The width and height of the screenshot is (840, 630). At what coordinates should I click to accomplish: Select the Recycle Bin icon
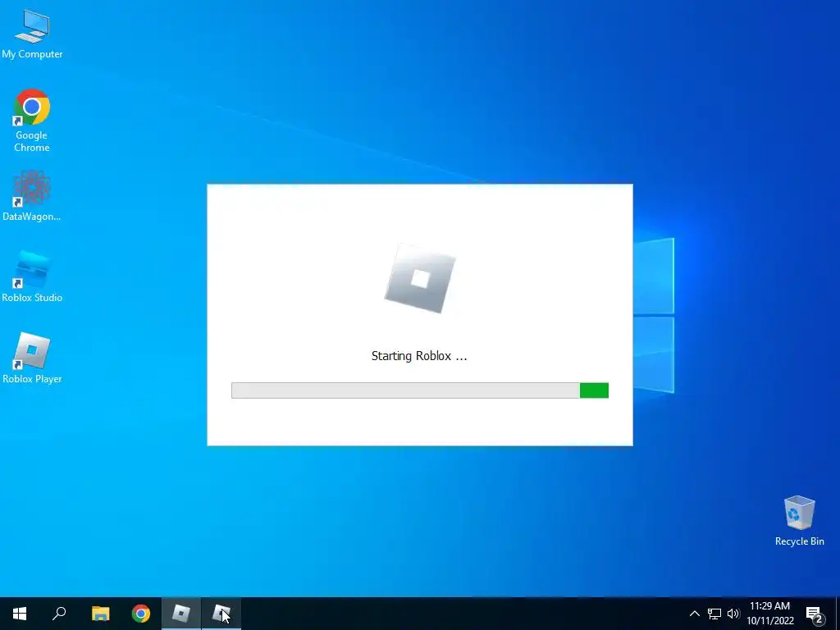tap(799, 520)
